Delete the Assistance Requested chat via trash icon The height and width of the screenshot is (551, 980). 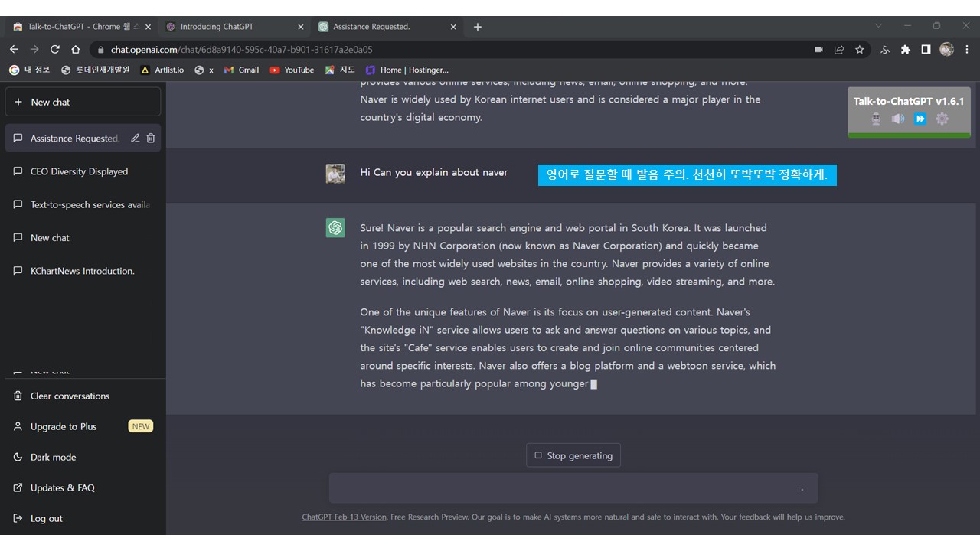151,139
